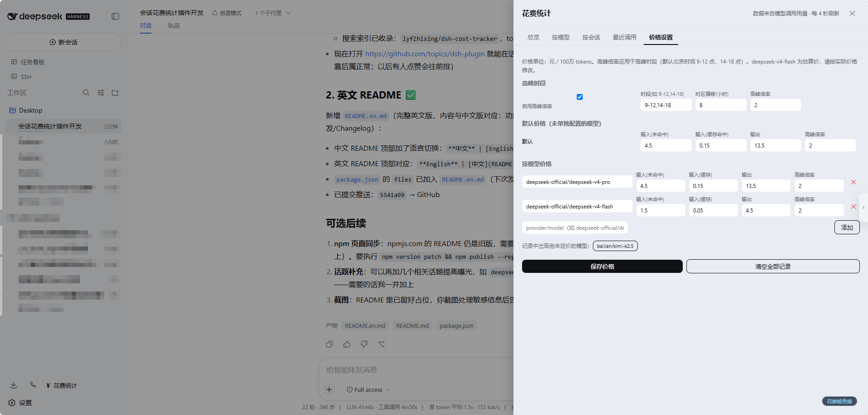Select the Desktop folder in workspace
Viewport: 868px width, 415px height.
[x=26, y=110]
